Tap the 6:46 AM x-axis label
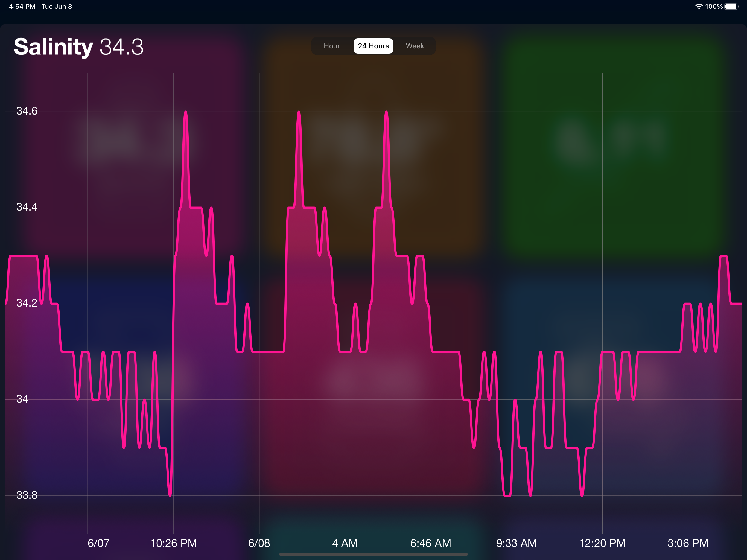 tap(431, 543)
